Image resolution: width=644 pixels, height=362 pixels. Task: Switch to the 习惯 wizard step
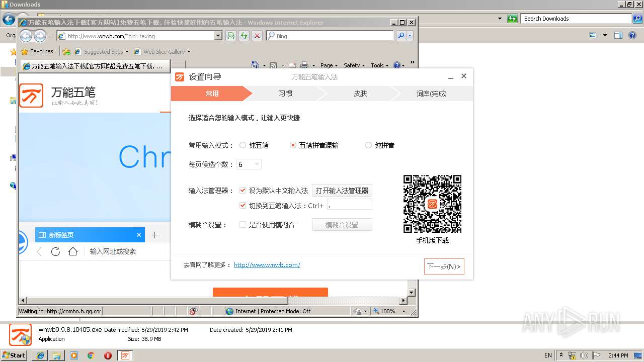(285, 94)
